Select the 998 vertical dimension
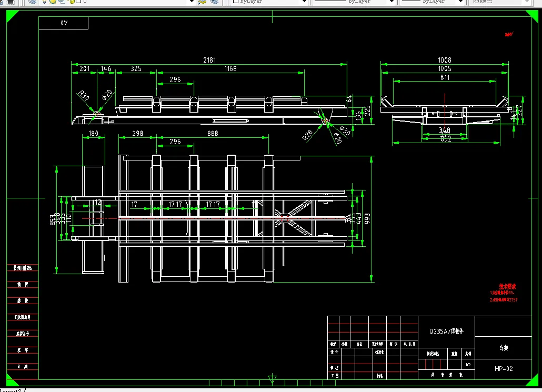This screenshot has width=542, height=392. pos(367,218)
